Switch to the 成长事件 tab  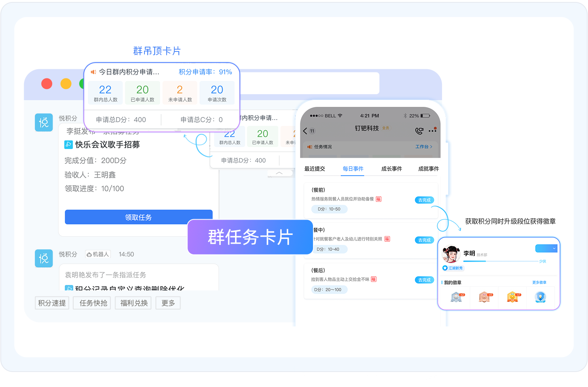[x=392, y=169]
